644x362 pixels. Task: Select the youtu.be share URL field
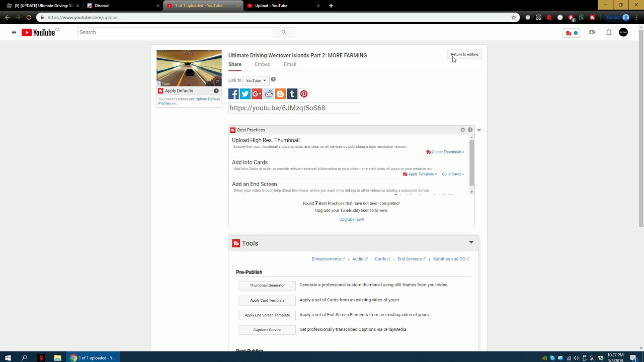tap(294, 108)
